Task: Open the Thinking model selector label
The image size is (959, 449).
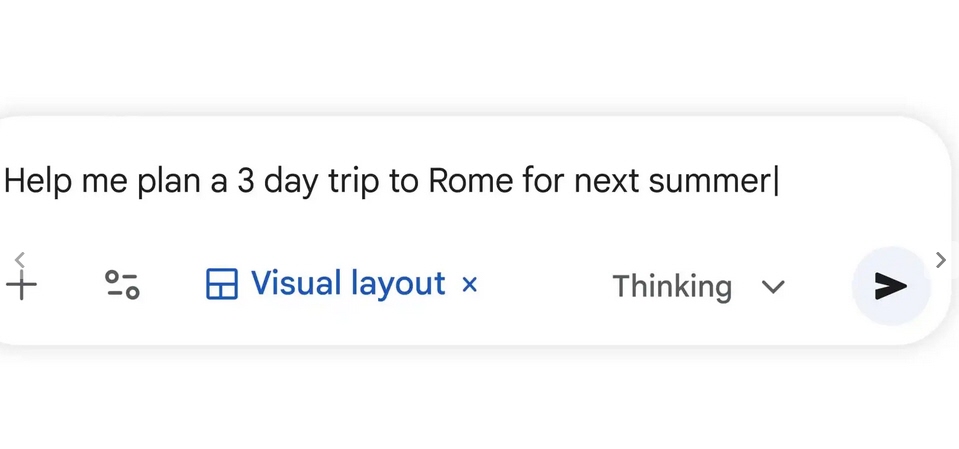Action: tap(672, 286)
